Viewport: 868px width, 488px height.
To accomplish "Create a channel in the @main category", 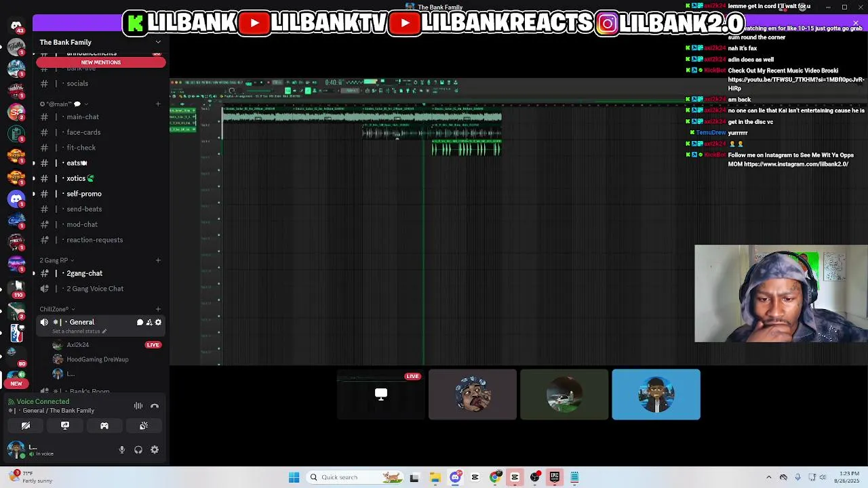I will 158,104.
